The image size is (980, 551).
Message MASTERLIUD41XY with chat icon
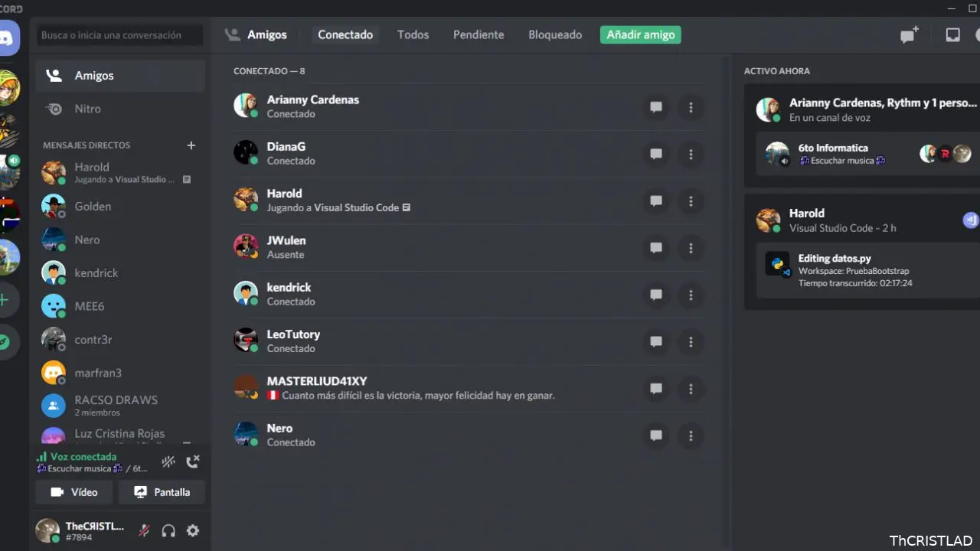(x=656, y=389)
